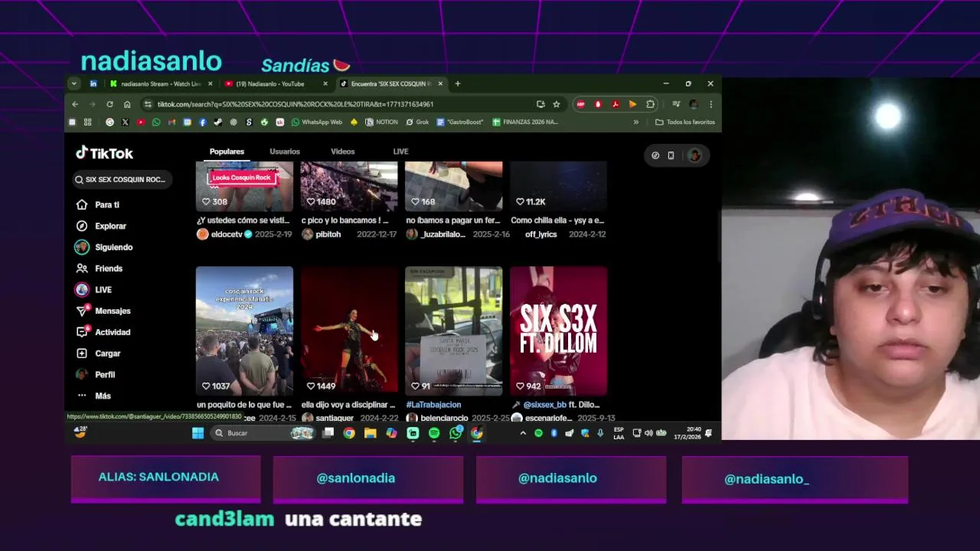Click the TikTok top-right profile avatar

(694, 155)
